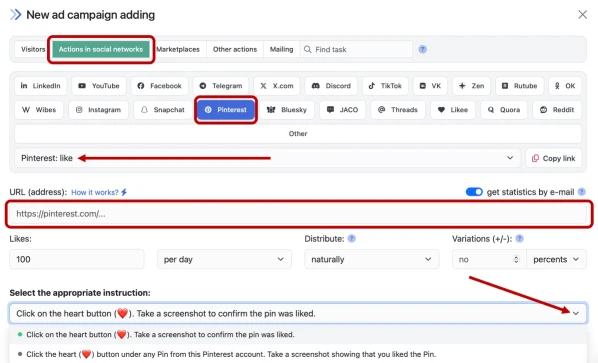Close the New ad campaign dialog

point(582,14)
